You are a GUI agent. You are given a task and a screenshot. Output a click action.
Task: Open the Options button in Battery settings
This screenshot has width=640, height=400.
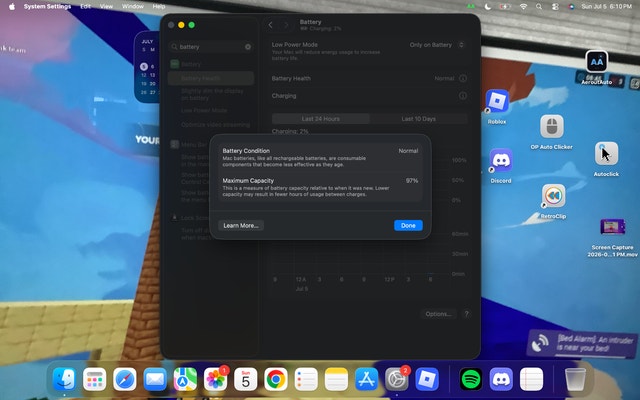438,314
